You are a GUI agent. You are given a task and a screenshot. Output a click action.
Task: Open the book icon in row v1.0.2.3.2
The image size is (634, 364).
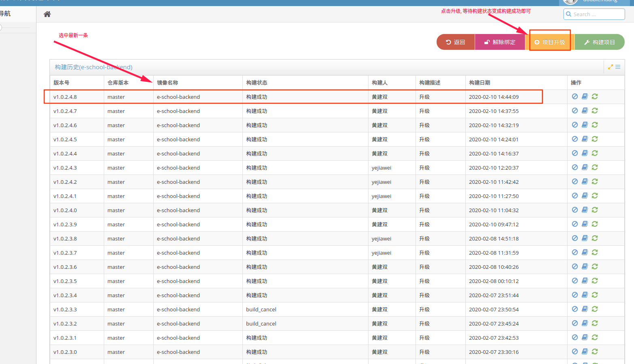[x=585, y=323]
